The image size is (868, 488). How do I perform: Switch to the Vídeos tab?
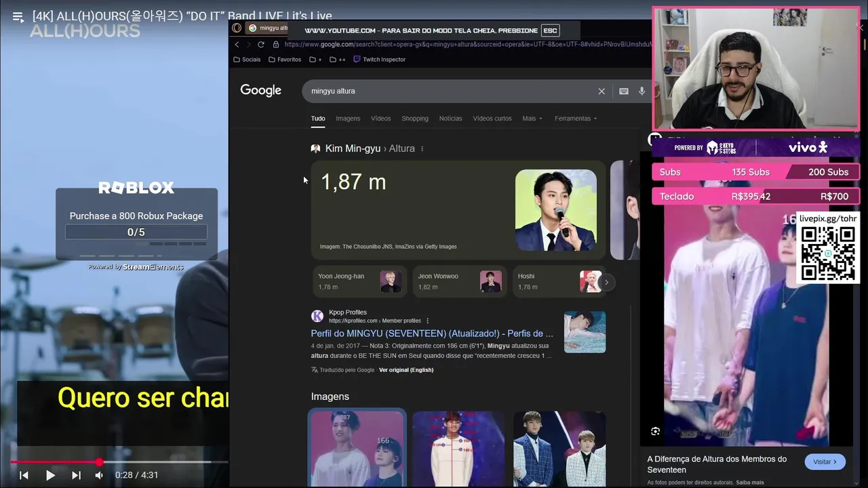pos(381,119)
